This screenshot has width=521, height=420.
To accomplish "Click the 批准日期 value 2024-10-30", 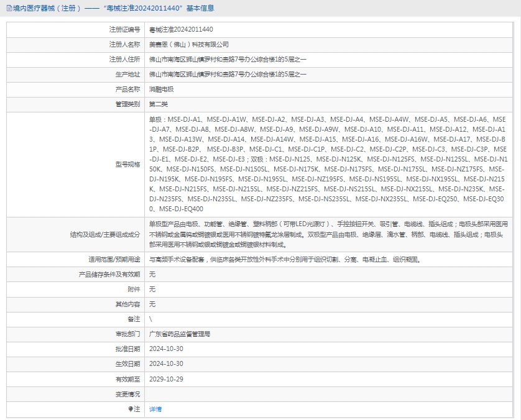I will (x=166, y=349).
